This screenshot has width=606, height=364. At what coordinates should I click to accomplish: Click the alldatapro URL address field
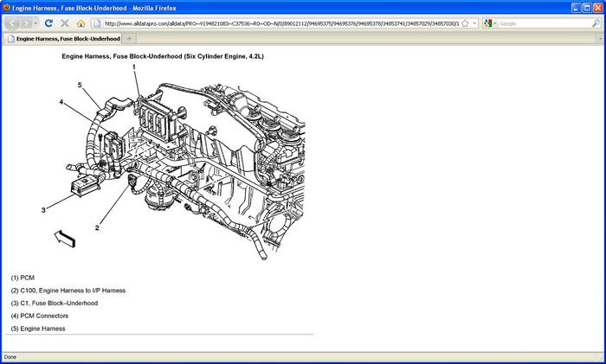(281, 23)
